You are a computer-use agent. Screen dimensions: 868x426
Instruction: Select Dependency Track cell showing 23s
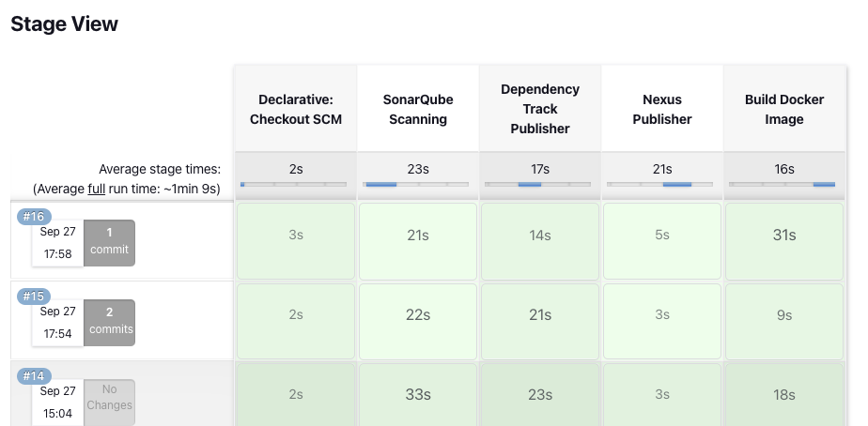click(x=540, y=394)
